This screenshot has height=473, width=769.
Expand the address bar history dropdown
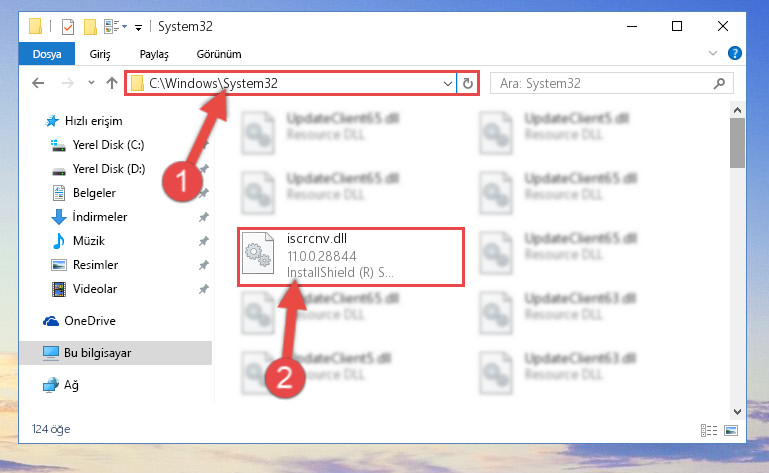pyautogui.click(x=447, y=83)
